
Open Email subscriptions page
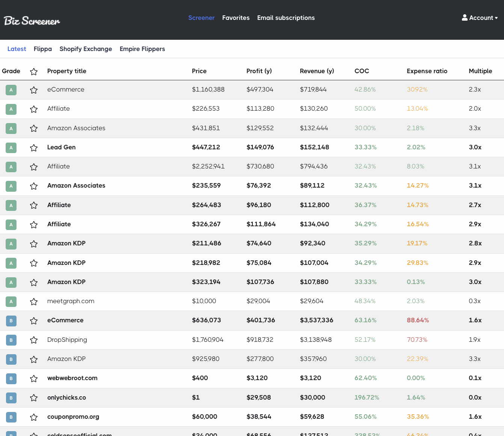(x=286, y=18)
